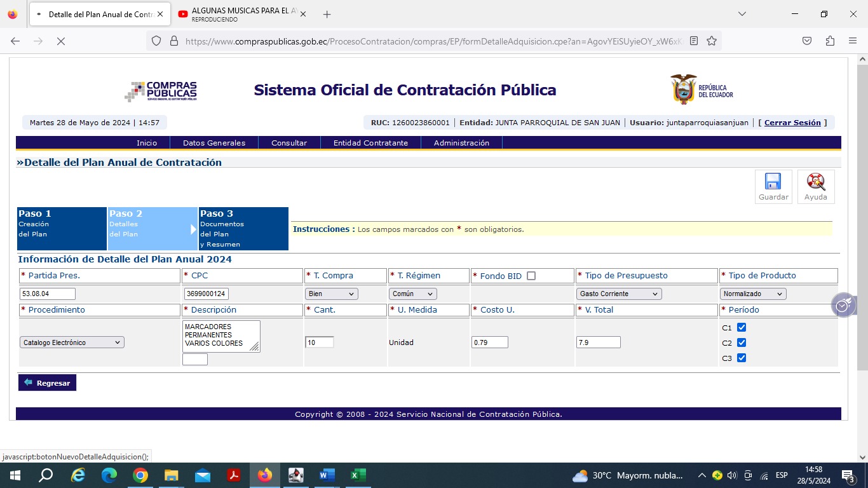The width and height of the screenshot is (868, 488).
Task: Open the T. Compra dropdown showing Bien
Action: (x=331, y=294)
